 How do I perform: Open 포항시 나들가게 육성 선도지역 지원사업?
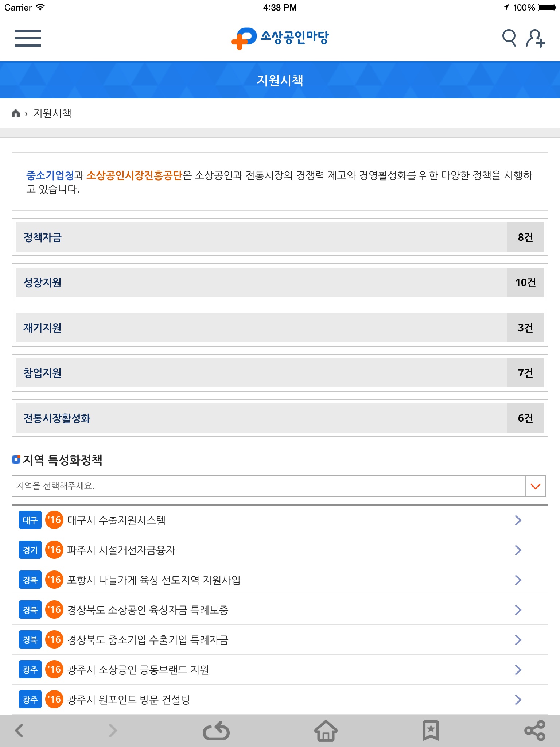153,580
